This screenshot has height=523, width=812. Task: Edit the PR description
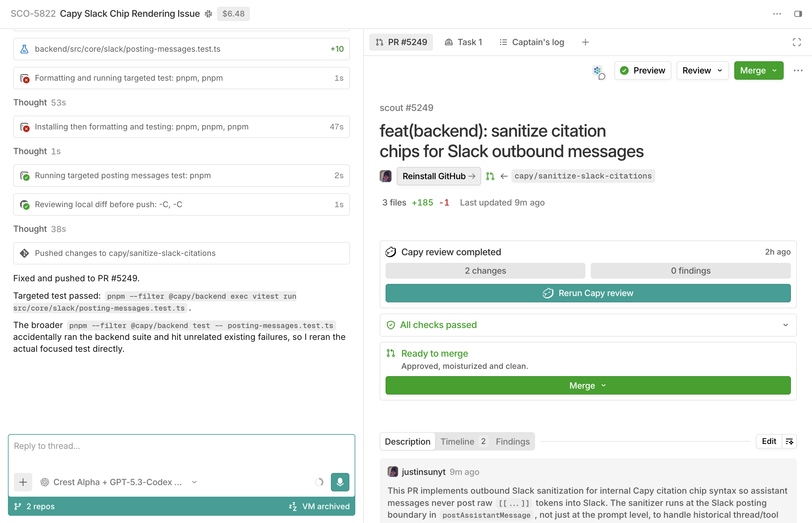[769, 441]
